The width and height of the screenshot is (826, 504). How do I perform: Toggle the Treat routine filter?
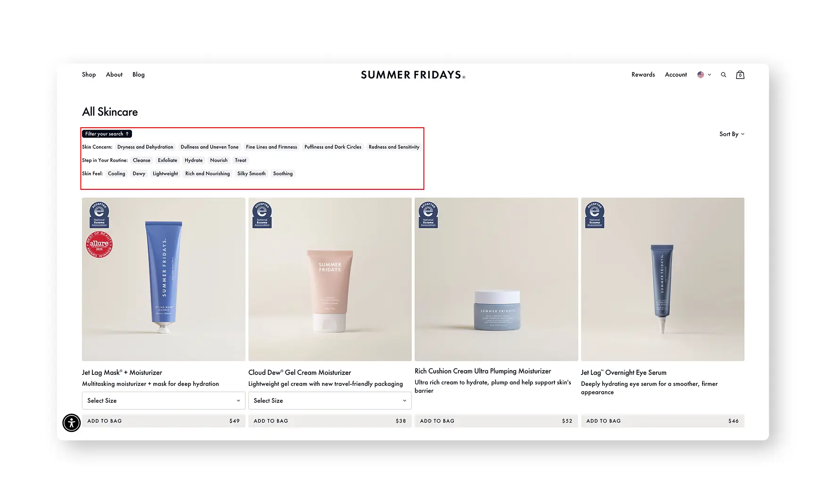point(240,160)
